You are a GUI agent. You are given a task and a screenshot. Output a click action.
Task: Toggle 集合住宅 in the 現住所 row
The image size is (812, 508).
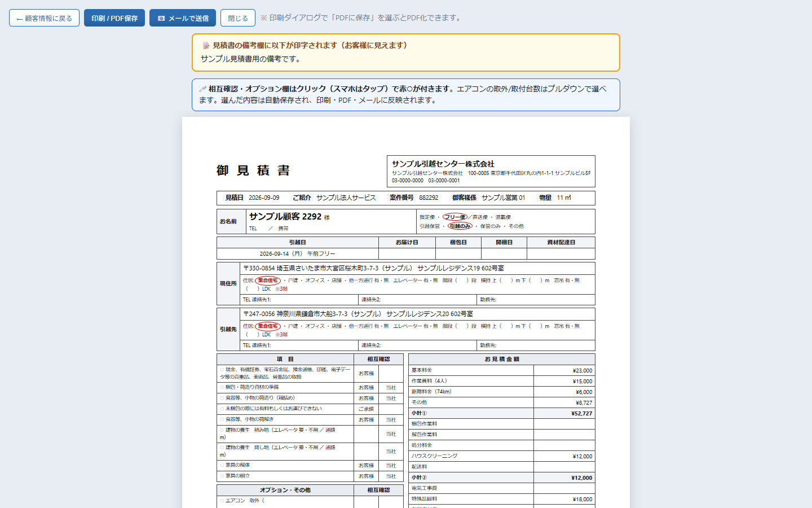pyautogui.click(x=268, y=280)
